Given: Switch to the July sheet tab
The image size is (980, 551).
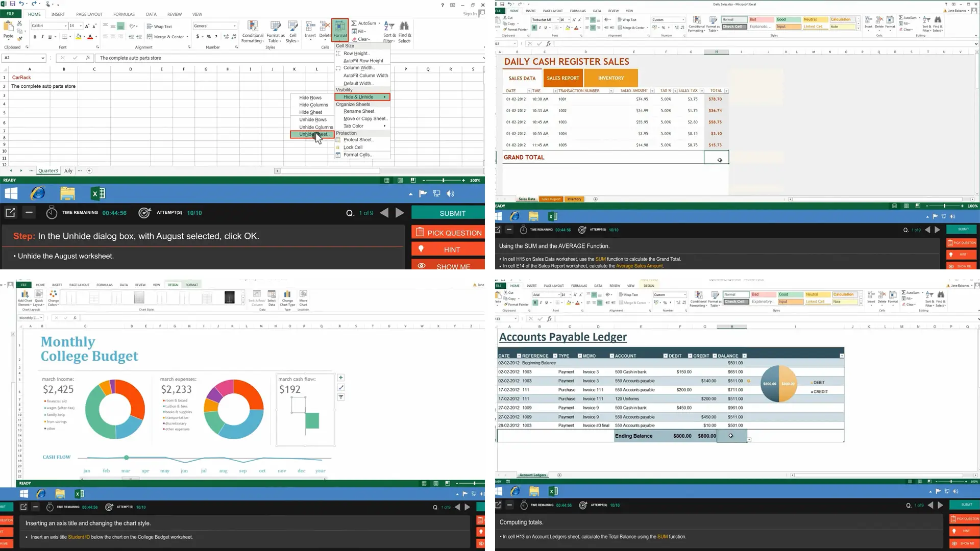Looking at the screenshot, I should pos(68,171).
